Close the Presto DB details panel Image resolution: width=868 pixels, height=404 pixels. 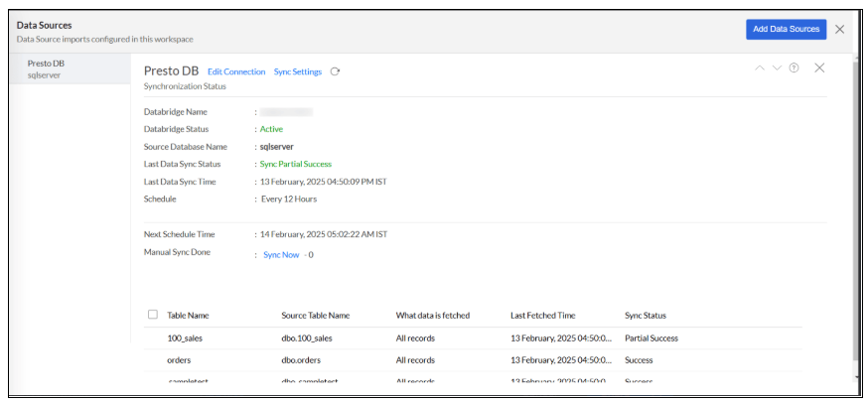(x=819, y=67)
